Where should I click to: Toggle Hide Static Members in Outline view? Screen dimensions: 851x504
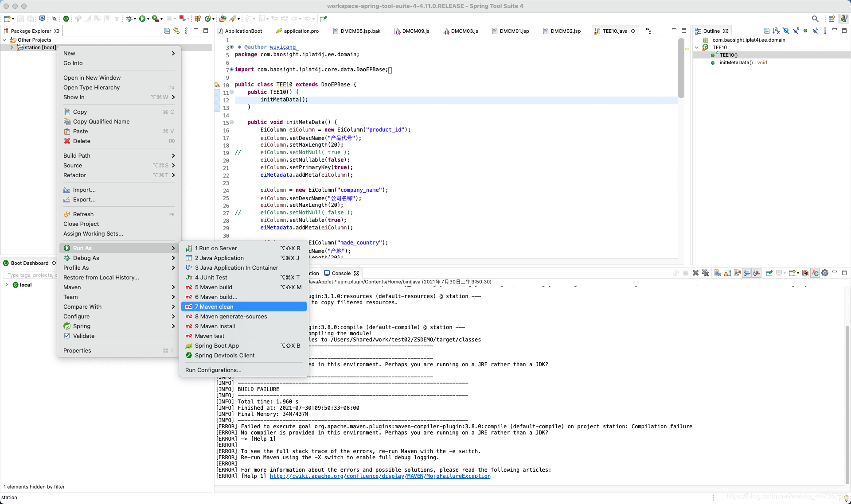pyautogui.click(x=796, y=30)
